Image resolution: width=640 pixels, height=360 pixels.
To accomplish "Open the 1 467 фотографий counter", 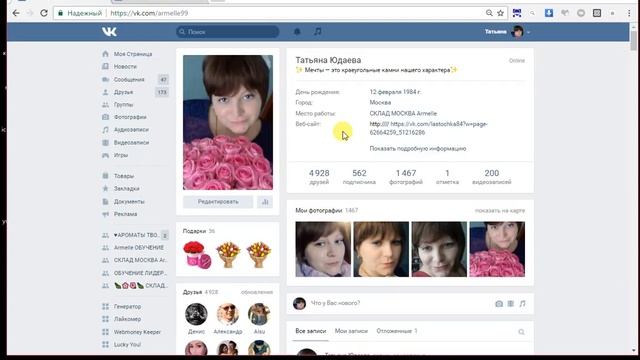I will [406, 177].
